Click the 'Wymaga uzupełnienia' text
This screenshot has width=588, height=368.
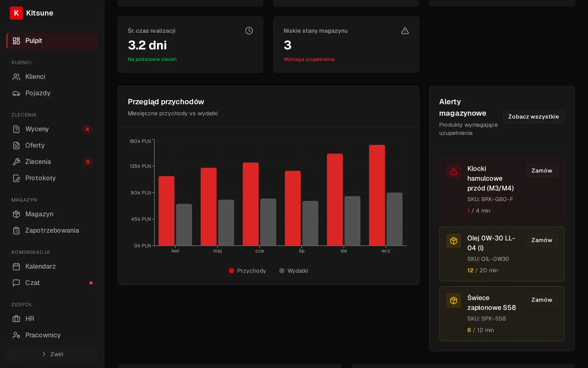[x=309, y=59]
